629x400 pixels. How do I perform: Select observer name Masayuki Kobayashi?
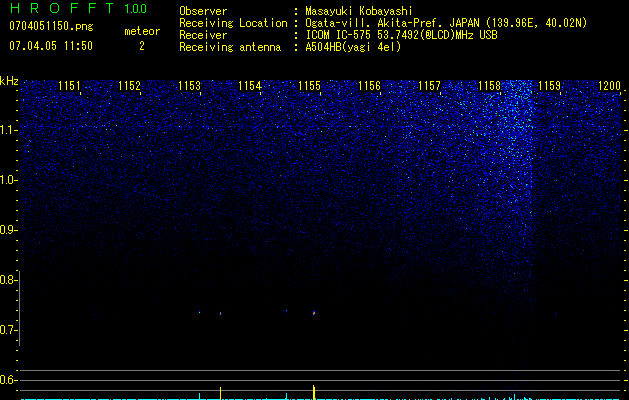(x=359, y=11)
